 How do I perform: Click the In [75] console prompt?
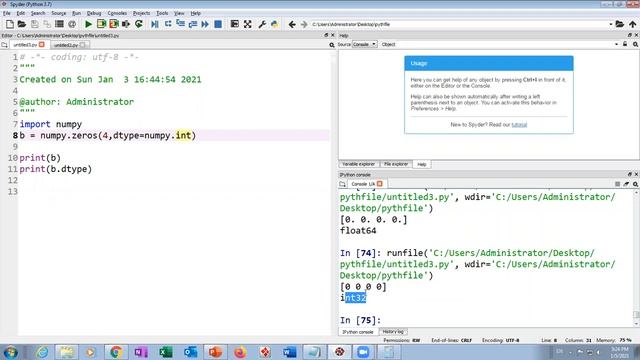(x=360, y=320)
